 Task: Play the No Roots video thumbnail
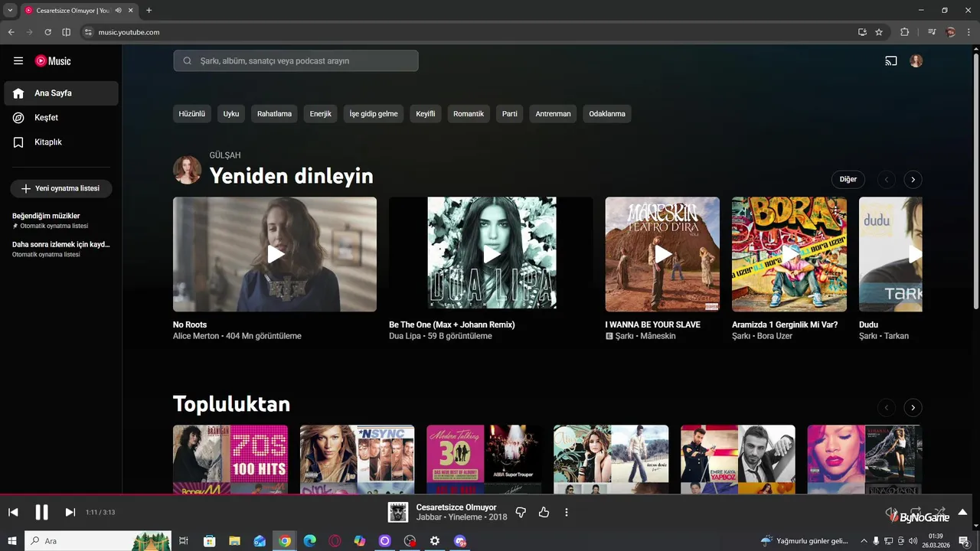(x=275, y=254)
